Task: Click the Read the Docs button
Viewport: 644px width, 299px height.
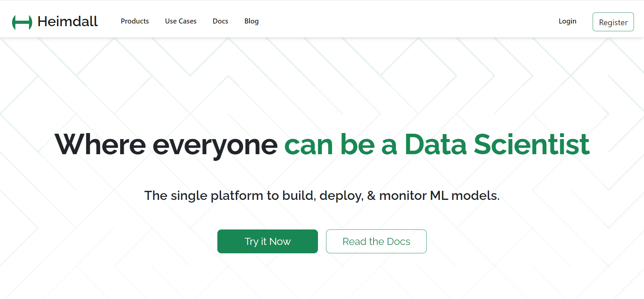Action: 376,241
